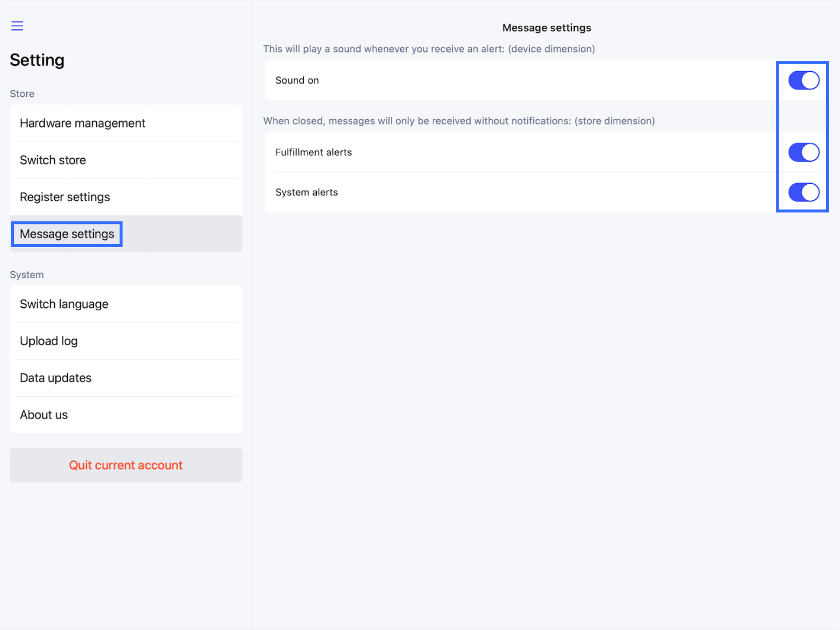Click the System alerts row label

click(x=306, y=192)
